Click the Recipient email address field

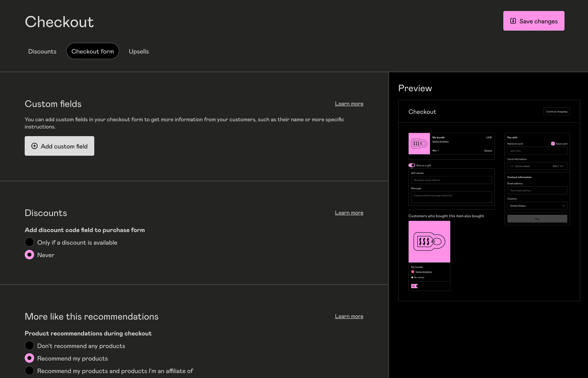coord(451,180)
